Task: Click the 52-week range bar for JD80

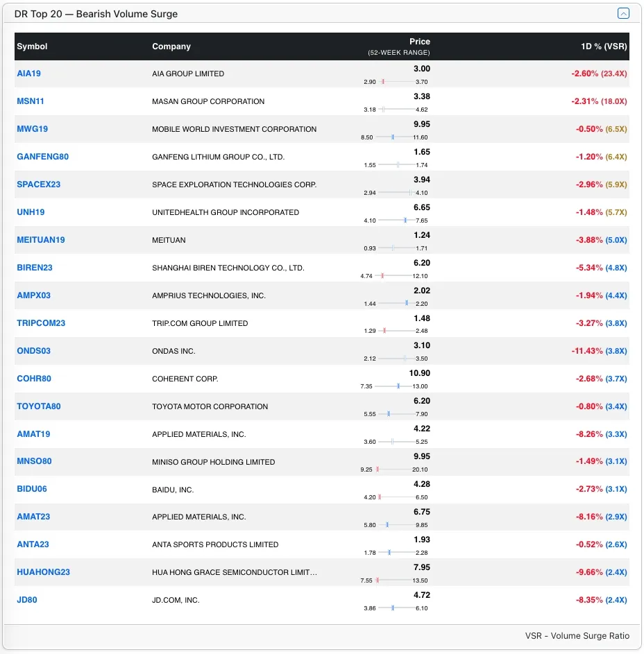Action: [396, 608]
